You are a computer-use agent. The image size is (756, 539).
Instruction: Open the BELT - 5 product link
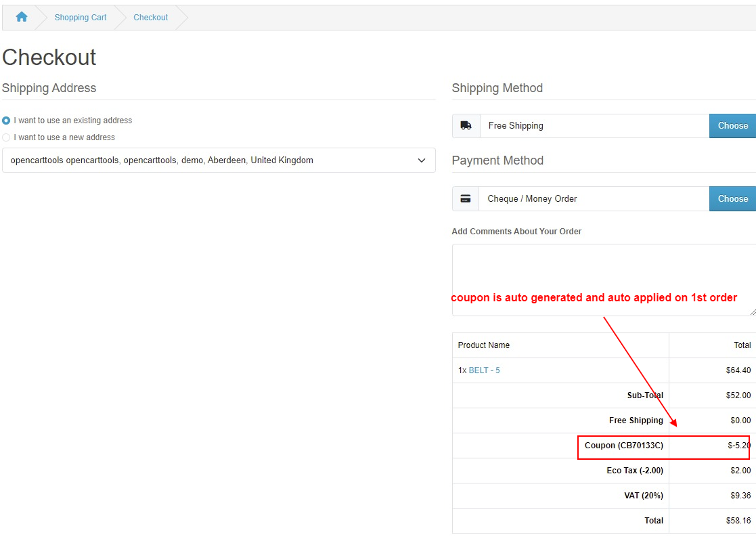point(484,370)
